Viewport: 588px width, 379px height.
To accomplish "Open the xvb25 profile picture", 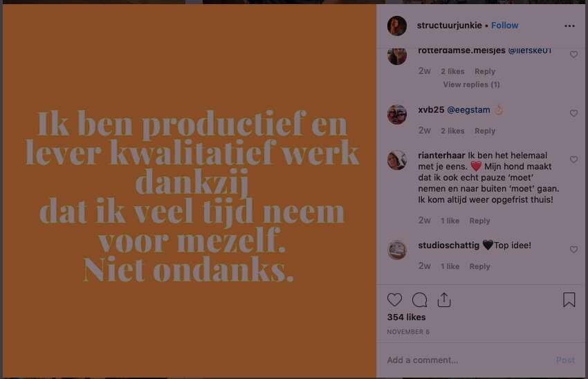I will (397, 114).
